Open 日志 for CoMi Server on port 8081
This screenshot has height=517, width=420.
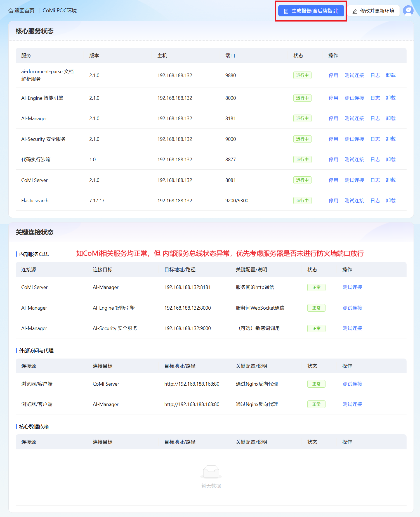point(375,180)
